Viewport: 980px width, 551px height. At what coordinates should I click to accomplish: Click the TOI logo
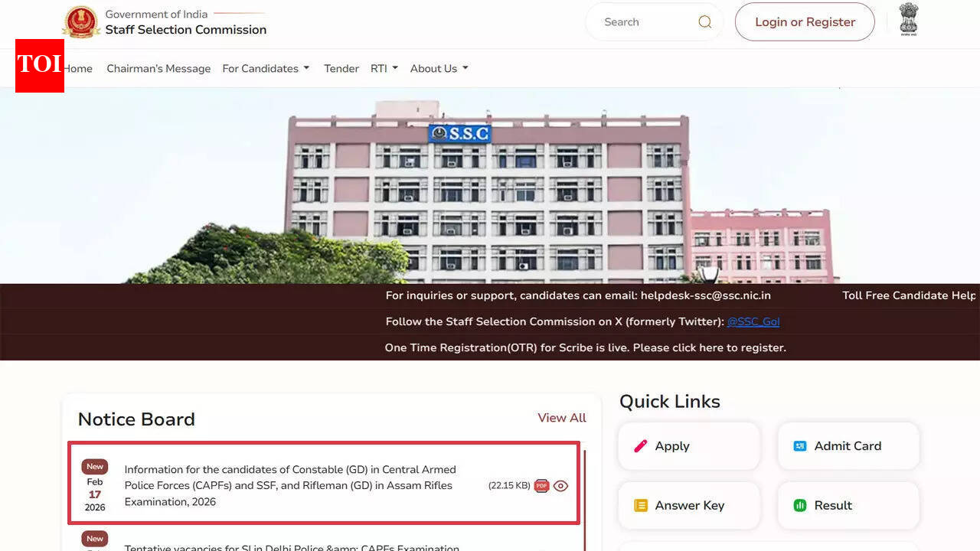39,66
